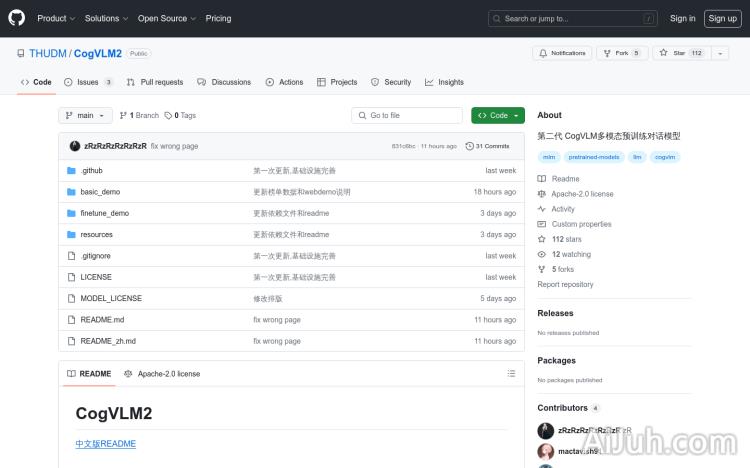Open the Apache-2.0 license tab
750x468 pixels.
162,373
